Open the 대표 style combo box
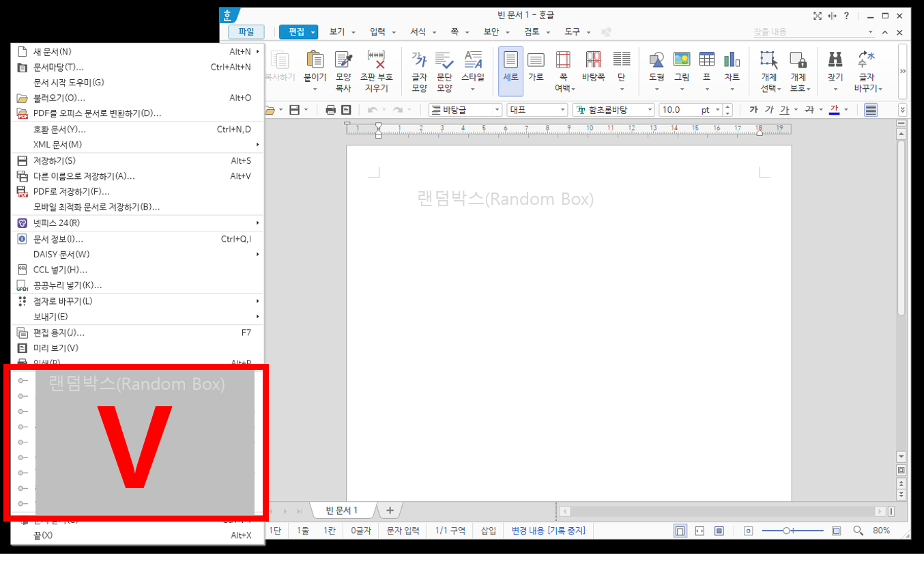The width and height of the screenshot is (924, 581). (537, 109)
